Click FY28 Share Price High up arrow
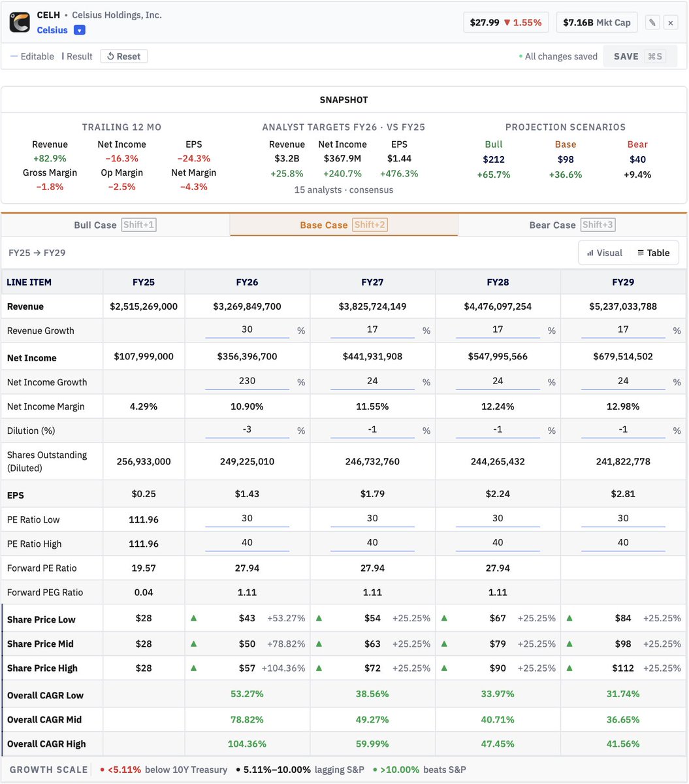This screenshot has height=784, width=689. 445,668
